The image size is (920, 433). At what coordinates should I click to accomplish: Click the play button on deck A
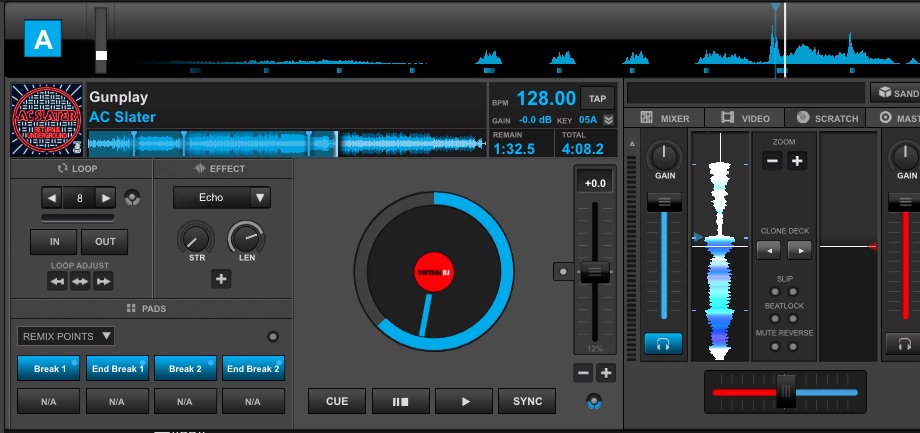click(x=464, y=401)
